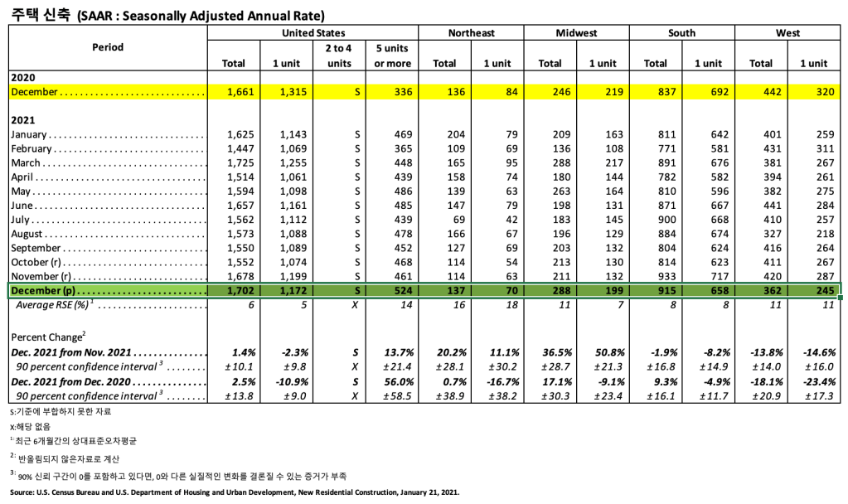Click the 'West' region header cell
Image resolution: width=848 pixels, height=504 pixels.
(787, 33)
